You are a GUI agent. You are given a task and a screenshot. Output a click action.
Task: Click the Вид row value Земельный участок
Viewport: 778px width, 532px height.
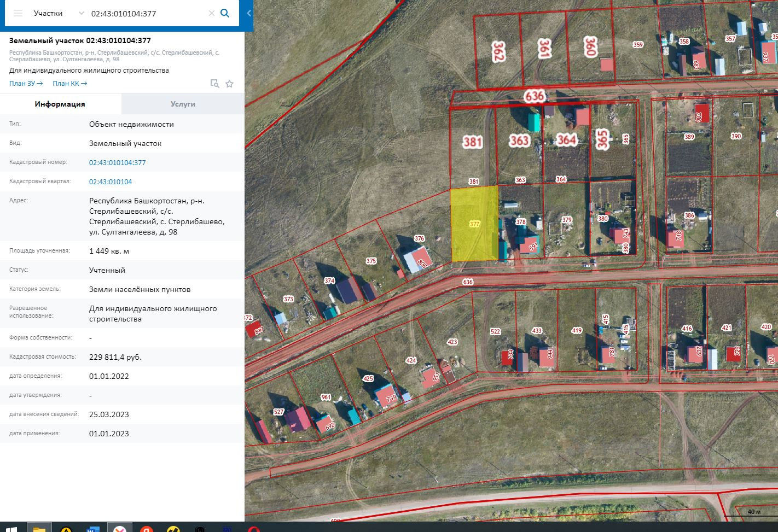125,143
